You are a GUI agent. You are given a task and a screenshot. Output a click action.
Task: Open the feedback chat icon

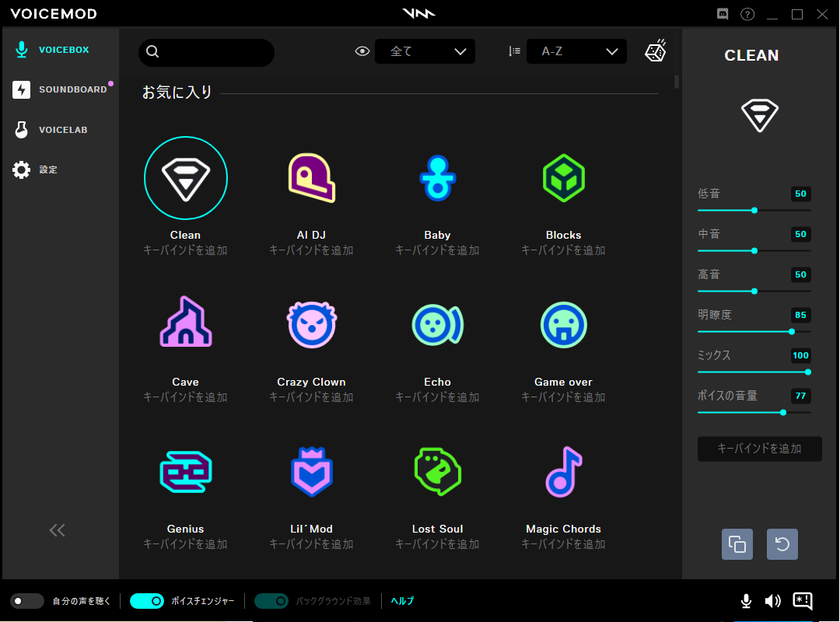(803, 601)
